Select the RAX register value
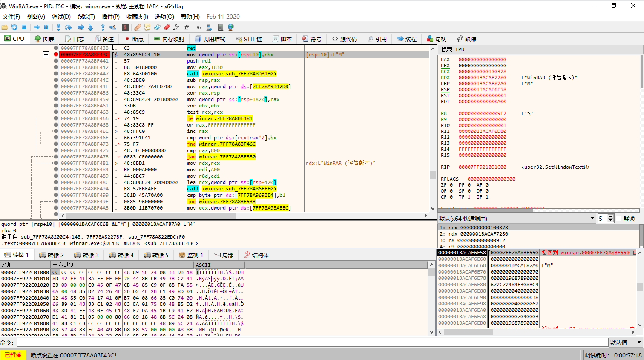 click(x=482, y=60)
